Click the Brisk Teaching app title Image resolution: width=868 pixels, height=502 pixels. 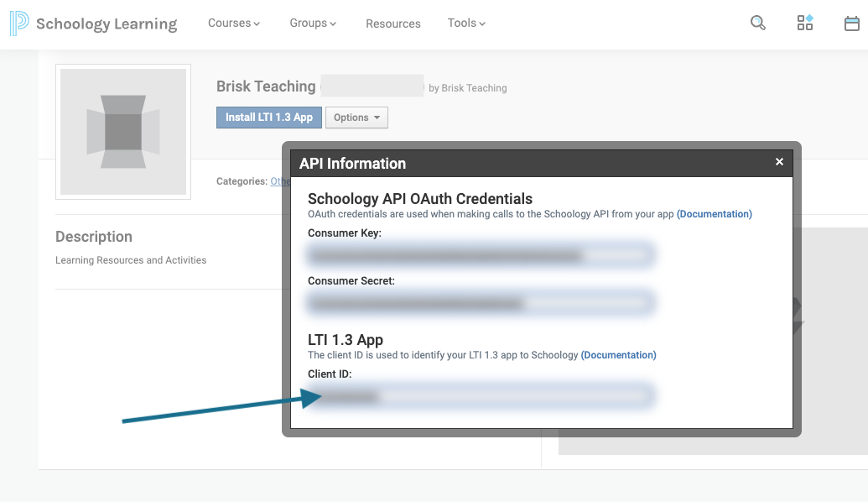coord(266,86)
